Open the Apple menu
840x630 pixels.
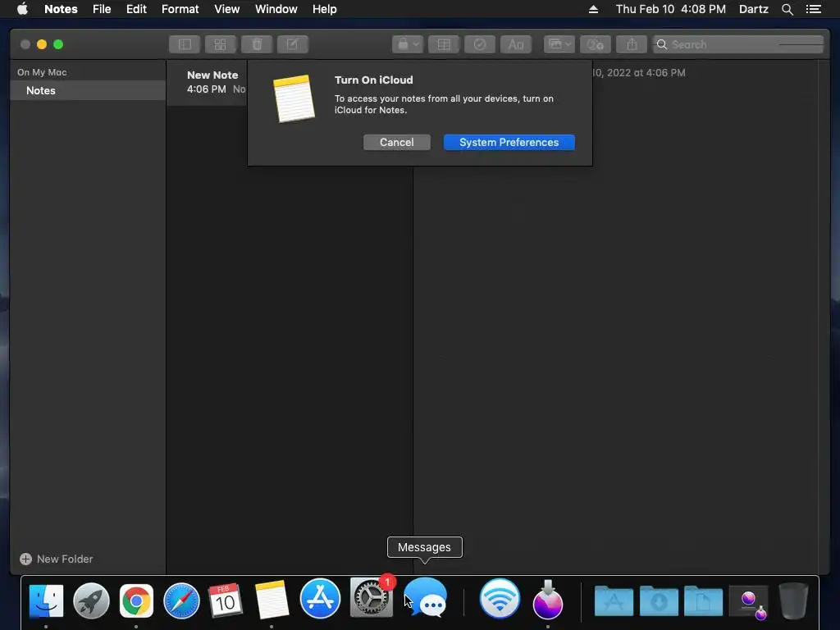click(x=22, y=9)
